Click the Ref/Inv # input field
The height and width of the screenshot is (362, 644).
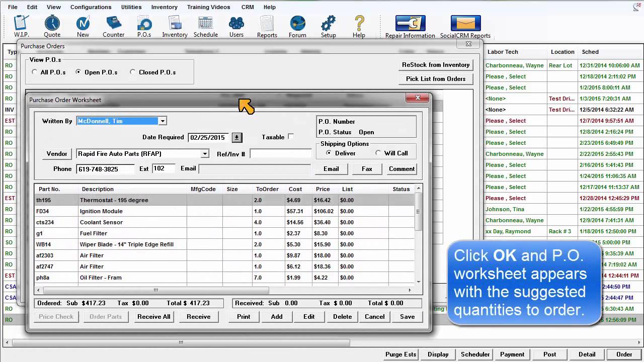(281, 154)
